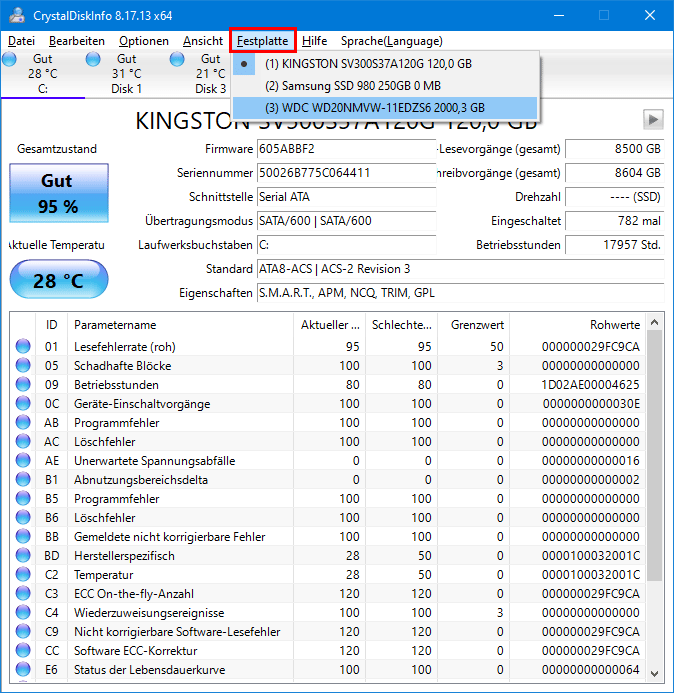The height and width of the screenshot is (693, 674).
Task: Click status orb for Unerwartete Spannungsabfälle
Action: [23, 461]
